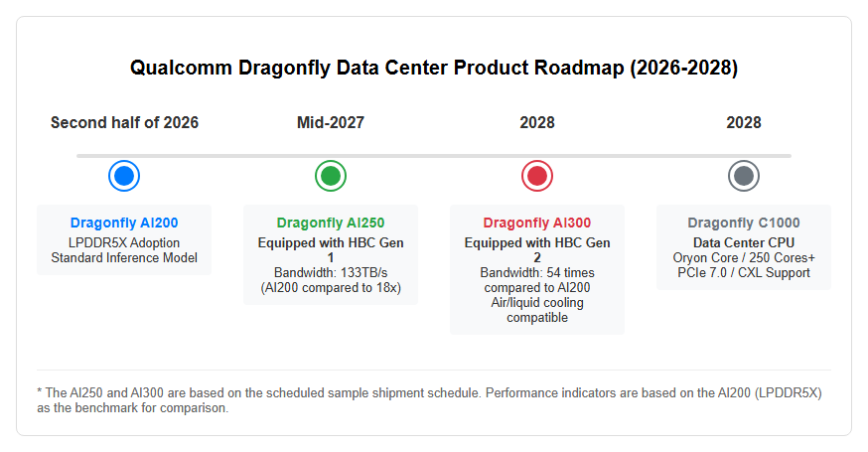This screenshot has height=452, width=868.
Task: Select the Dragonfly AI300 heading
Action: coord(537,223)
